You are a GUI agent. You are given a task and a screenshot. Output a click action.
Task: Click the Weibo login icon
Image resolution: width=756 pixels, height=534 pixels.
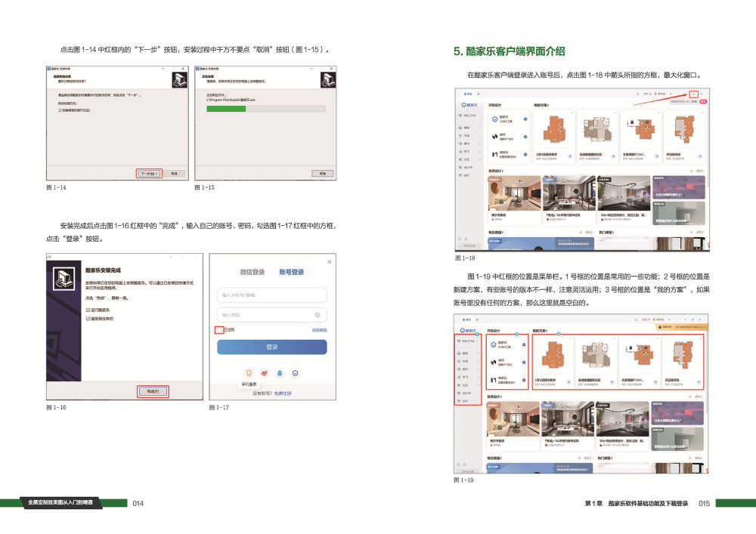point(264,373)
